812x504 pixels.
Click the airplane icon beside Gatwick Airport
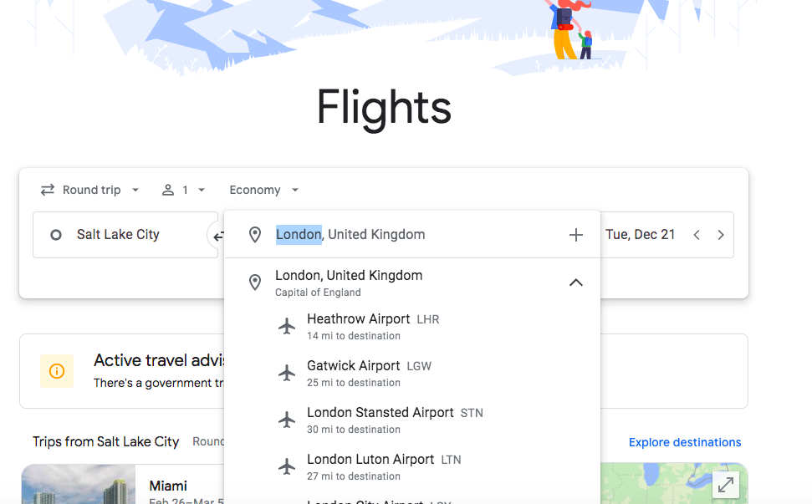pos(287,373)
